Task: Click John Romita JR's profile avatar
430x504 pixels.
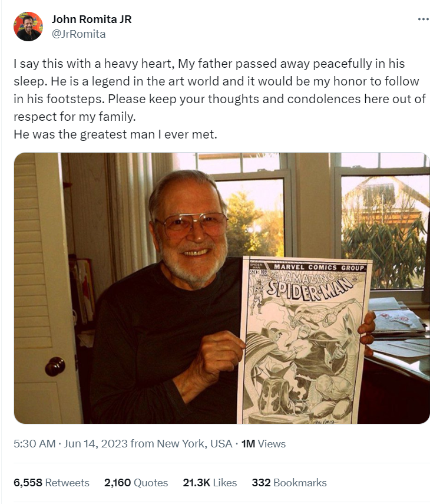Action: tap(28, 27)
